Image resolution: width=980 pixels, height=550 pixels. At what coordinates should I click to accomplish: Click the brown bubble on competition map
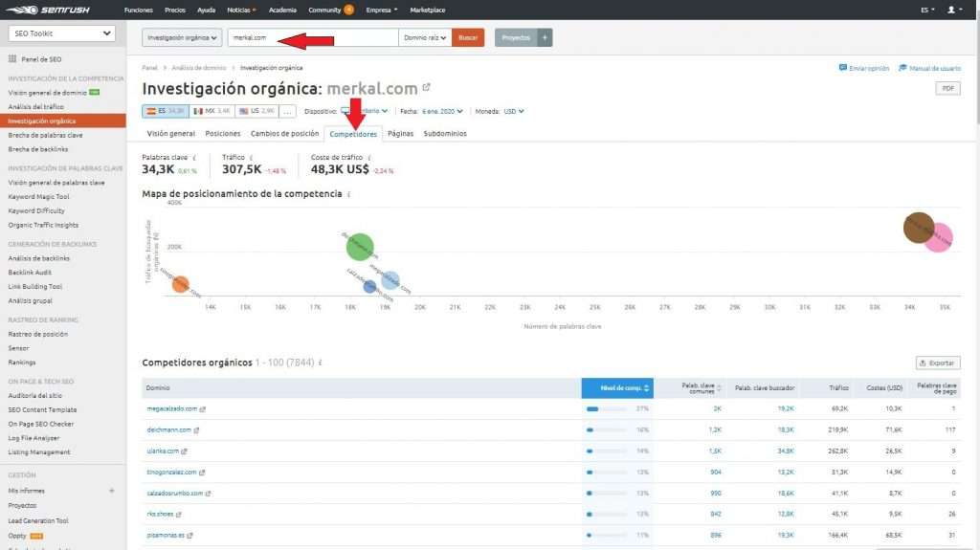pos(919,228)
